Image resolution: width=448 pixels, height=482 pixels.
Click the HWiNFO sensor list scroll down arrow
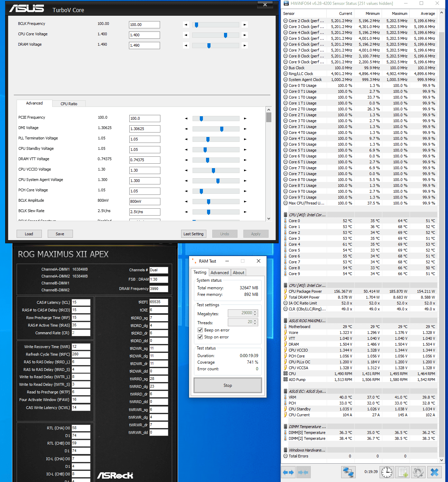click(x=441, y=460)
